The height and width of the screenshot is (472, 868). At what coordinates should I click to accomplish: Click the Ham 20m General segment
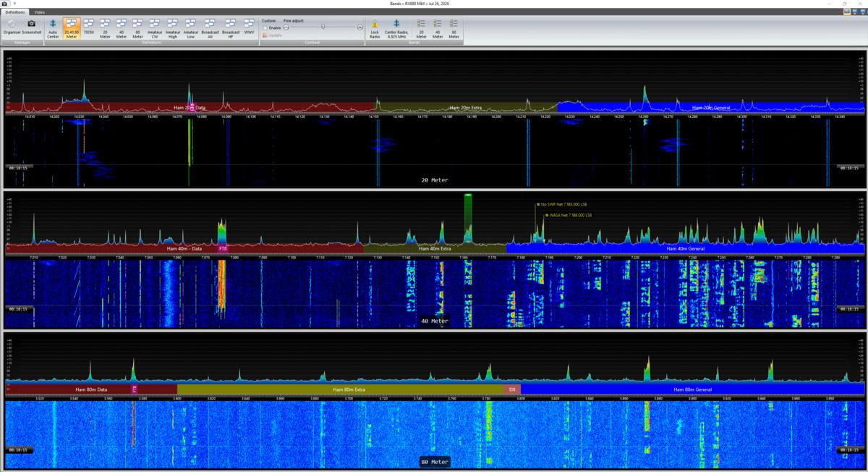[710, 107]
